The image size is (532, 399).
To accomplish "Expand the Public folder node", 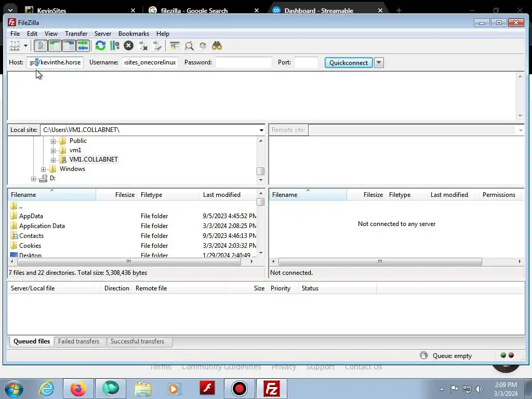I will [x=54, y=141].
